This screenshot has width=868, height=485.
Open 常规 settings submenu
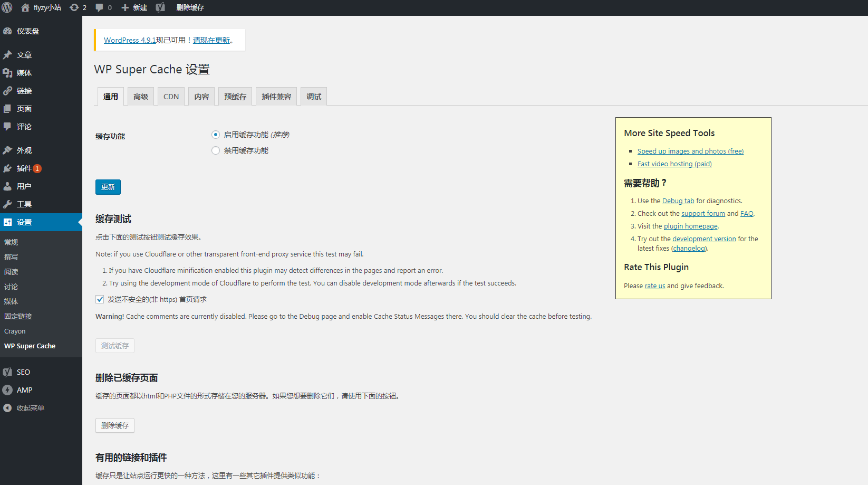11,242
